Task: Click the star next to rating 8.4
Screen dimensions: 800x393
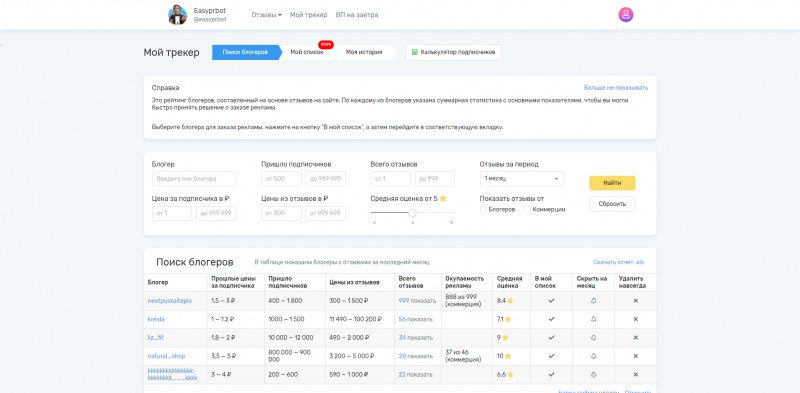Action: coord(510,301)
